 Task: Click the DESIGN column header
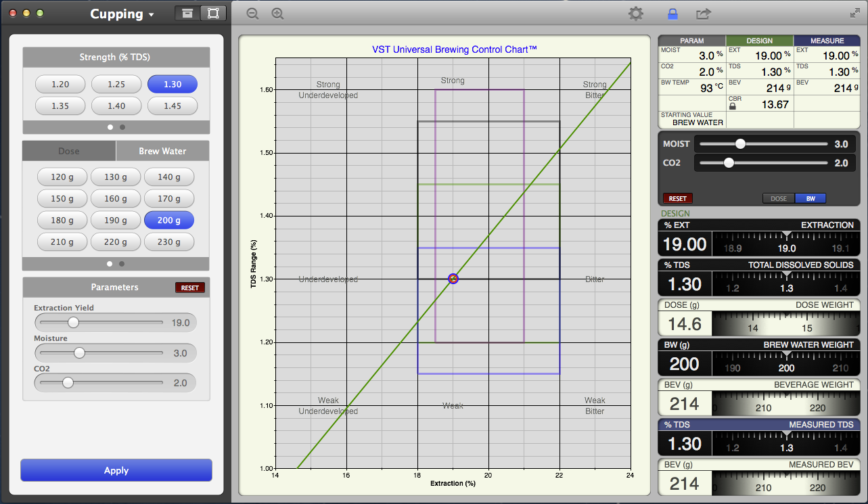pyautogui.click(x=759, y=41)
